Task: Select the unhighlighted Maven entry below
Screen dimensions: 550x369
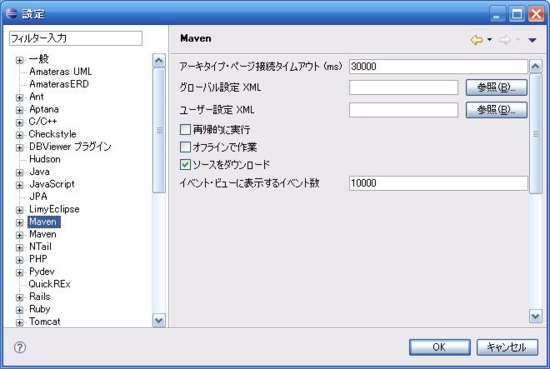Action: (42, 234)
